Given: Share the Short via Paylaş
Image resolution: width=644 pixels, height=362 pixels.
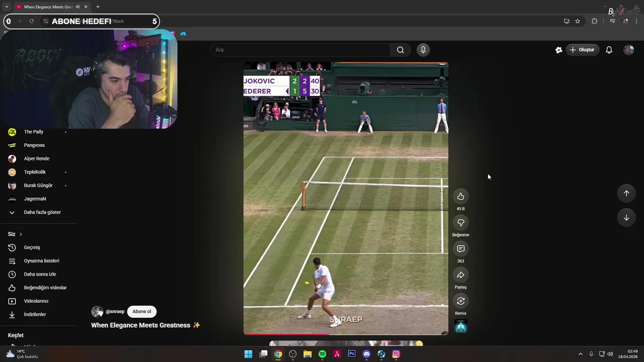Looking at the screenshot, I should [460, 275].
